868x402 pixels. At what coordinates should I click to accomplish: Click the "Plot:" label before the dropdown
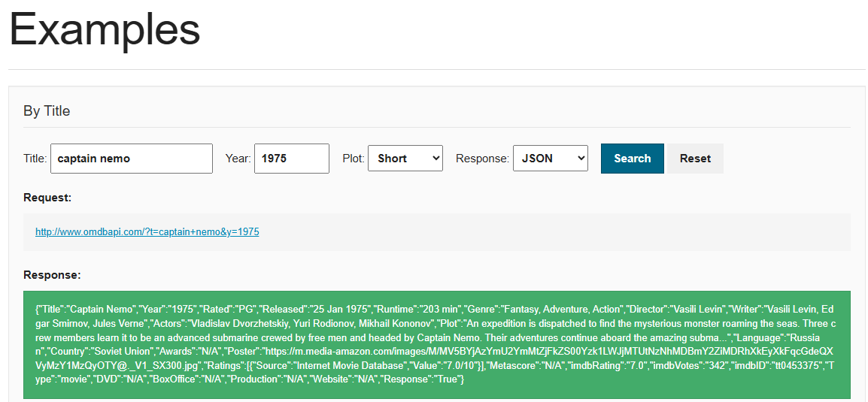click(354, 159)
